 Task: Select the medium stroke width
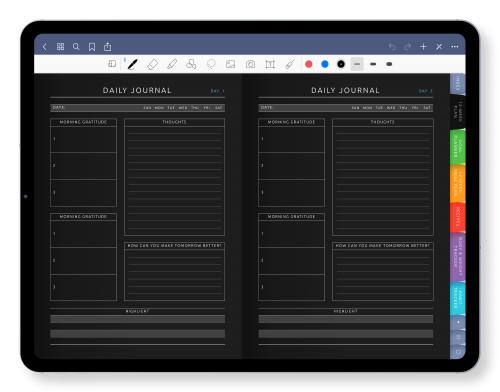(x=373, y=64)
